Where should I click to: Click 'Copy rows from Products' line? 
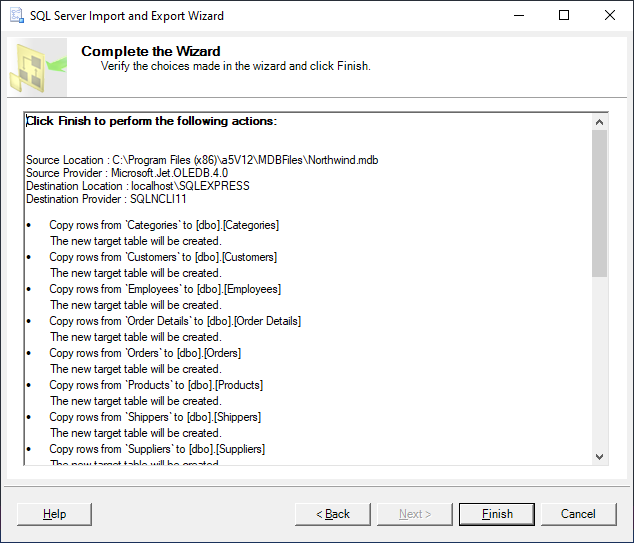click(x=156, y=385)
